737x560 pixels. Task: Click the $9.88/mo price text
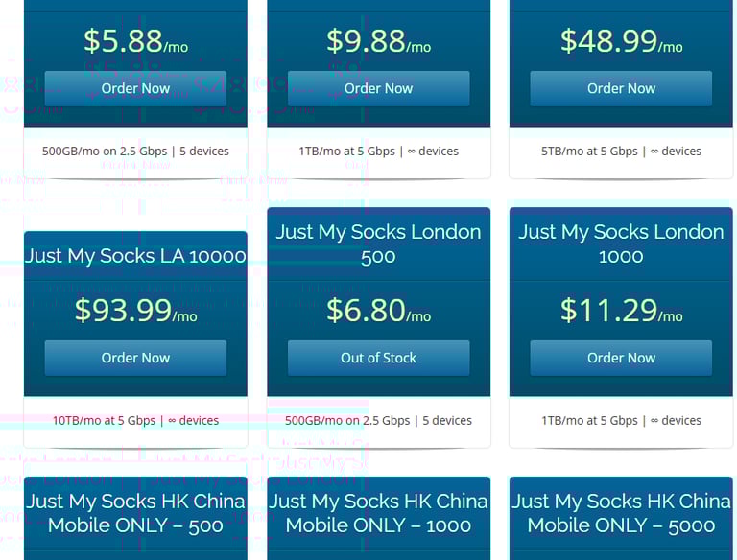click(x=378, y=41)
